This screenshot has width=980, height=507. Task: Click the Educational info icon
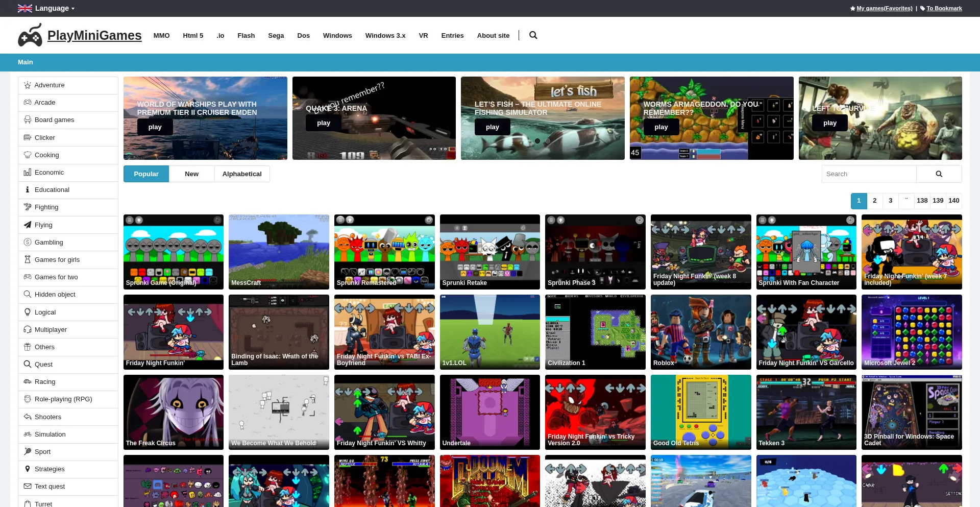tap(28, 190)
